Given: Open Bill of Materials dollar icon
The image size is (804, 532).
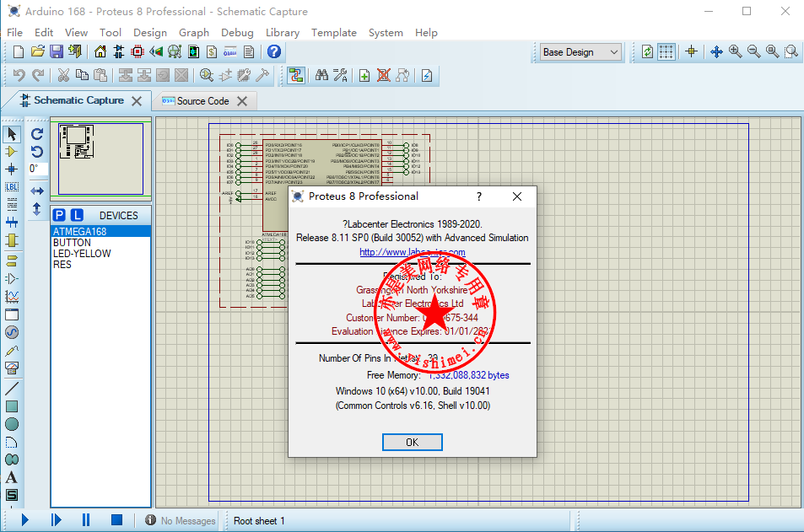Looking at the screenshot, I should 212,51.
